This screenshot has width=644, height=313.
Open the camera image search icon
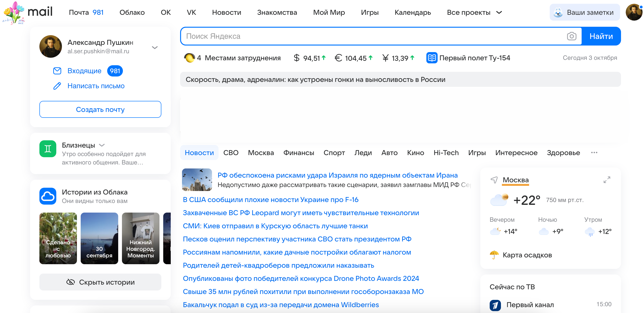[572, 36]
